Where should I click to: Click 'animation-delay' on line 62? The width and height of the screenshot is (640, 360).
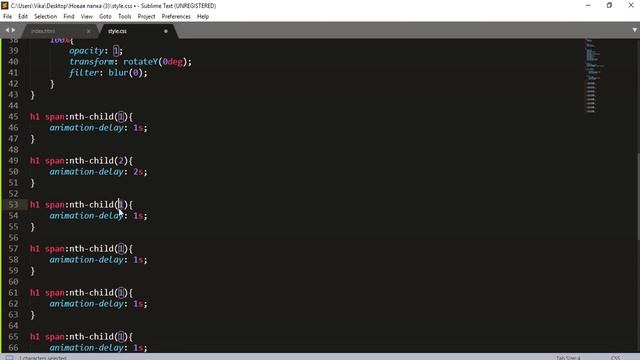click(86, 304)
